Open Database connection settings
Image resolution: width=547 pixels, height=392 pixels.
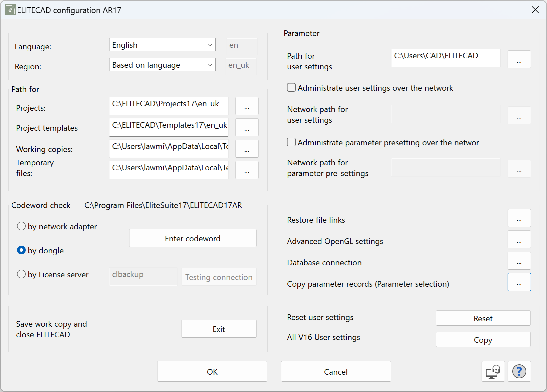point(519,261)
